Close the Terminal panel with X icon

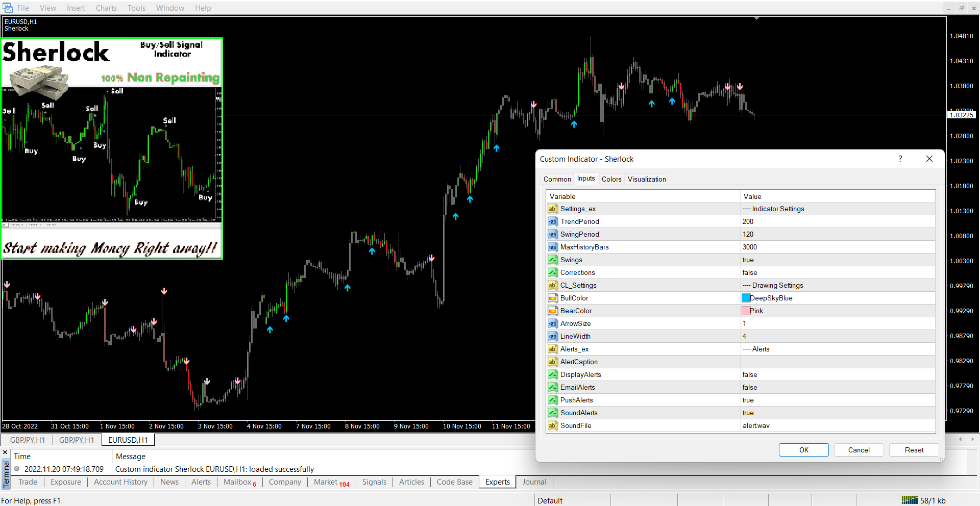pos(5,452)
